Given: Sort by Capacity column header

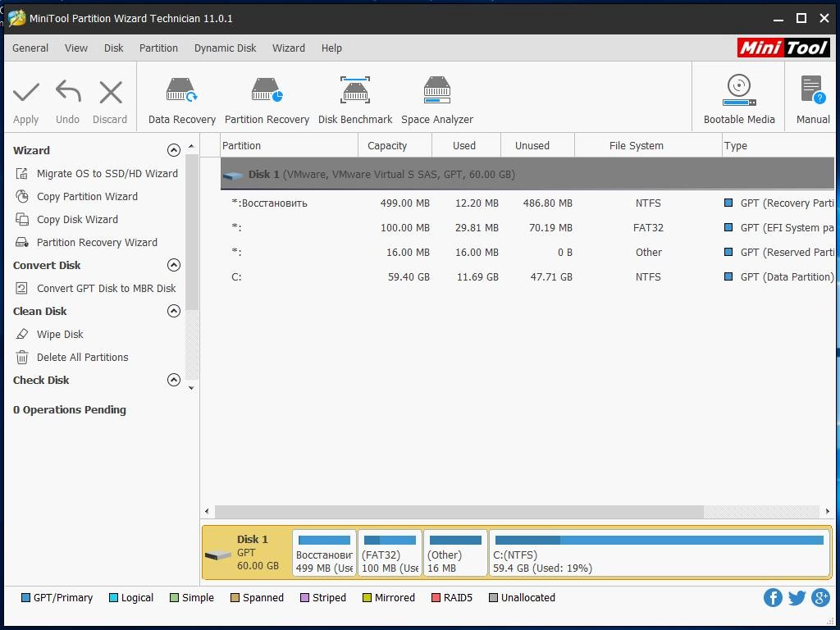Looking at the screenshot, I should pyautogui.click(x=395, y=146).
